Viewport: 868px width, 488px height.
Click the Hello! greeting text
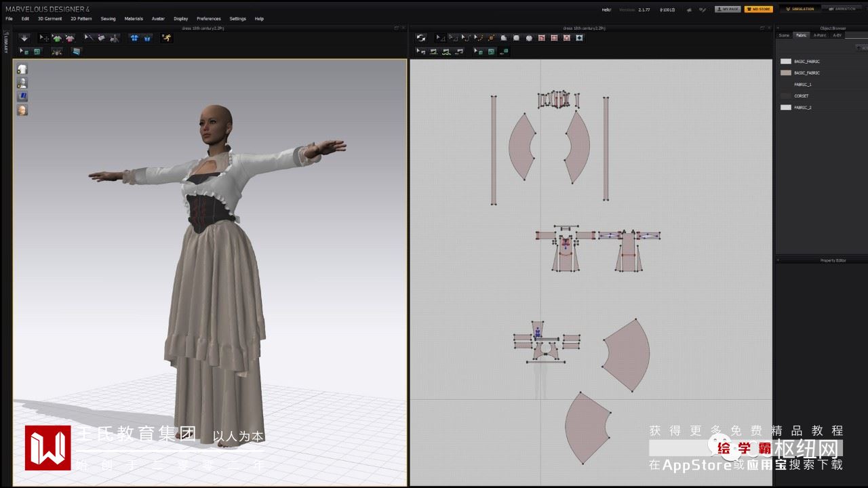click(606, 9)
